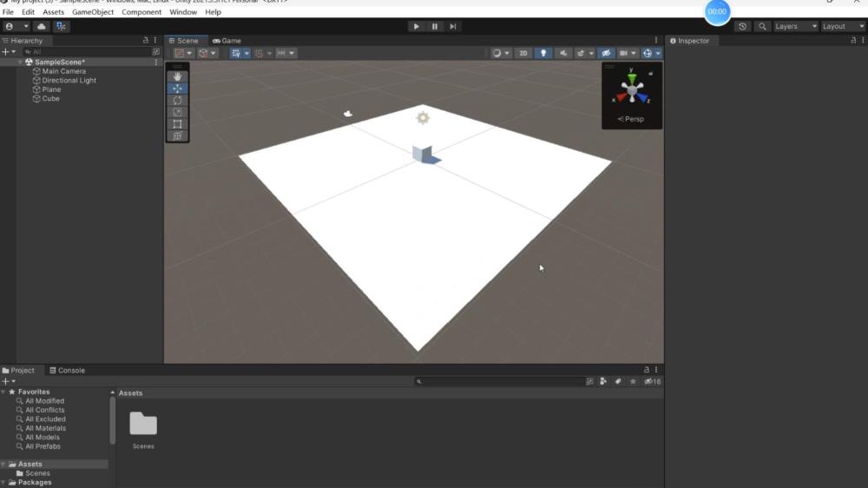Open the Undo History icon
The height and width of the screenshot is (488, 868).
pos(742,27)
